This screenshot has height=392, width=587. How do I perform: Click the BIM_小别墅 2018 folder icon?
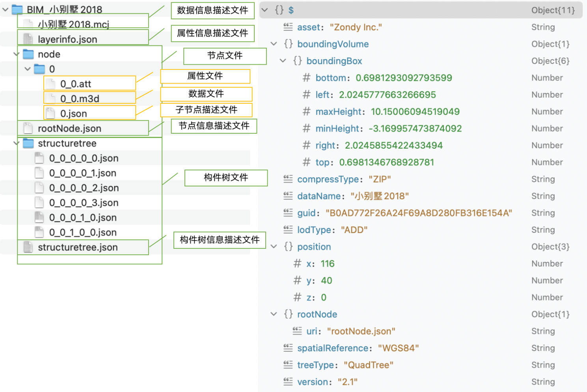coord(17,9)
